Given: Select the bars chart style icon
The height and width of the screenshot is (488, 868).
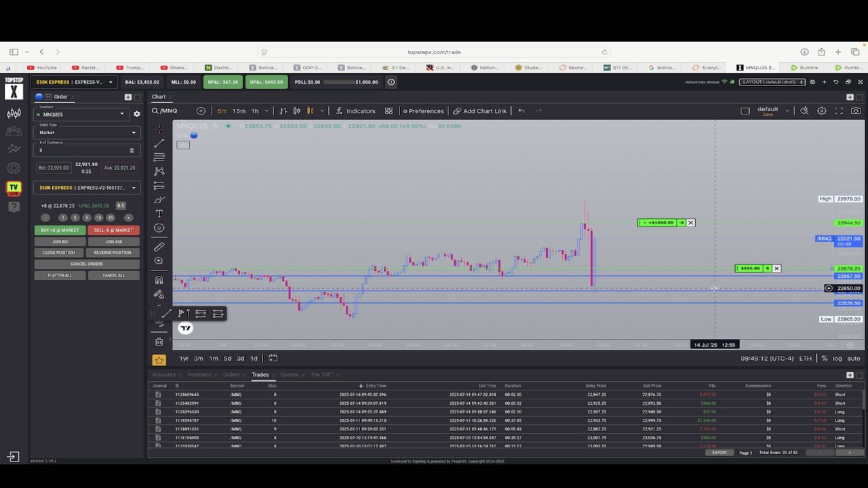Looking at the screenshot, I should coord(283,110).
